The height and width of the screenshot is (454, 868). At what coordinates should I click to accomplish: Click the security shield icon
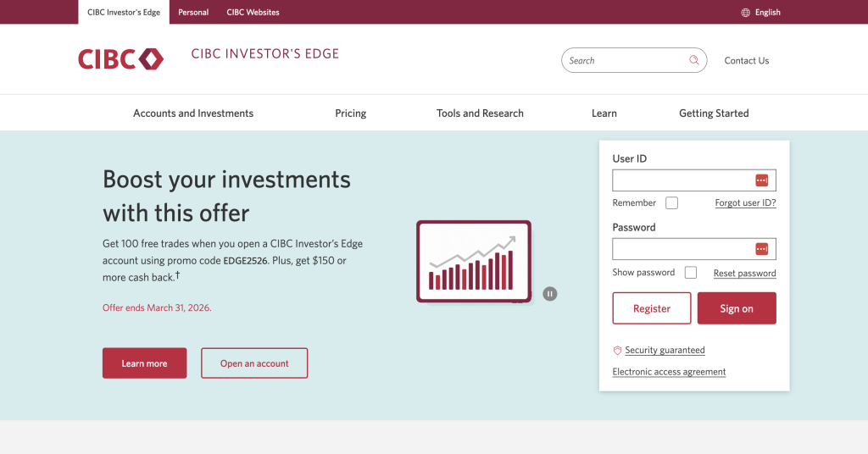[617, 350]
